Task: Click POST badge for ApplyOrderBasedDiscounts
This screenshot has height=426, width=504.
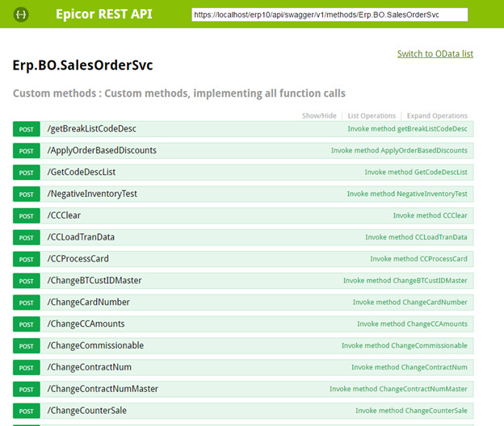Action: click(x=27, y=151)
